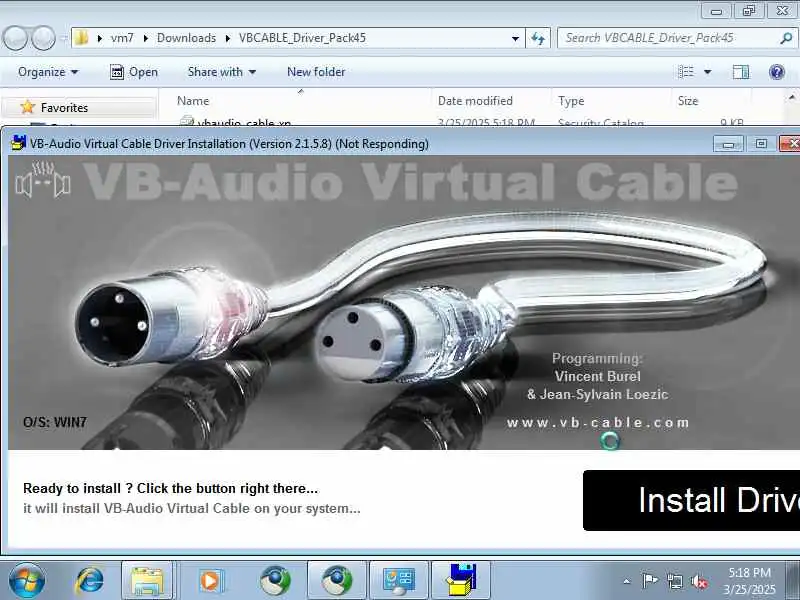This screenshot has width=800, height=600.
Task: Click the search magnifier icon
Action: point(786,38)
